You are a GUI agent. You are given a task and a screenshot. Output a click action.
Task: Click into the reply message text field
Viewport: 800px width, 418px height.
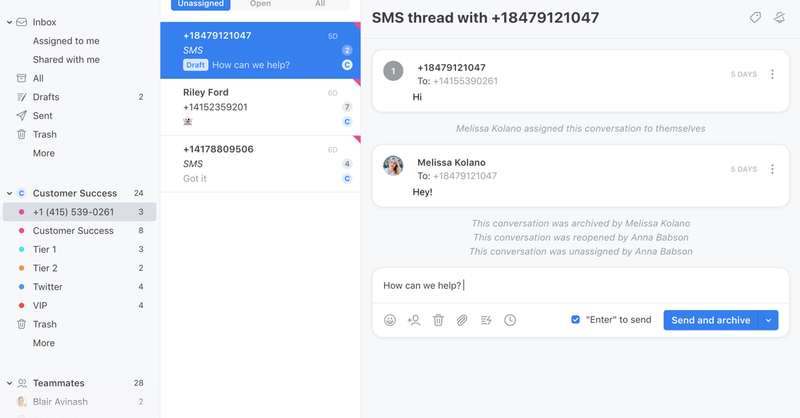pos(581,285)
